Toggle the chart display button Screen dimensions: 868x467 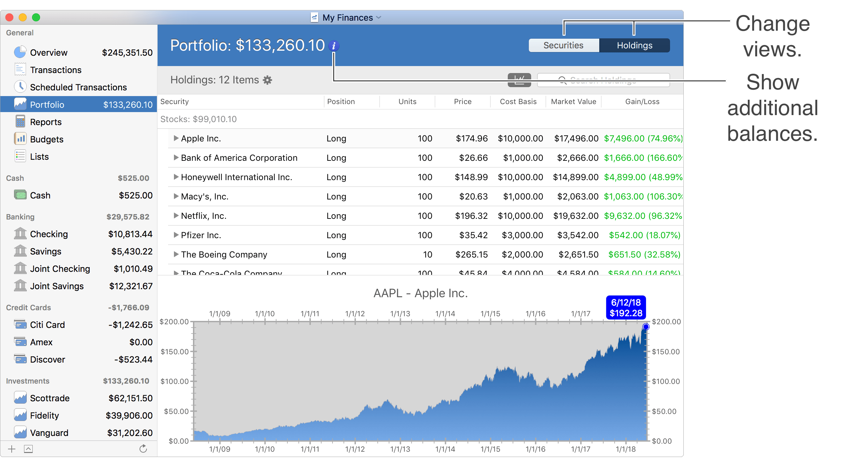coord(519,80)
